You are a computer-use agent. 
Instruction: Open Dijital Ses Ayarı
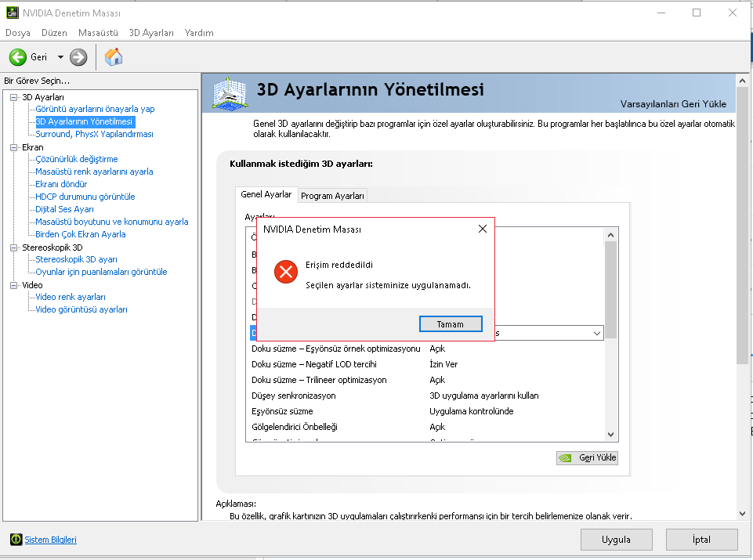(64, 209)
